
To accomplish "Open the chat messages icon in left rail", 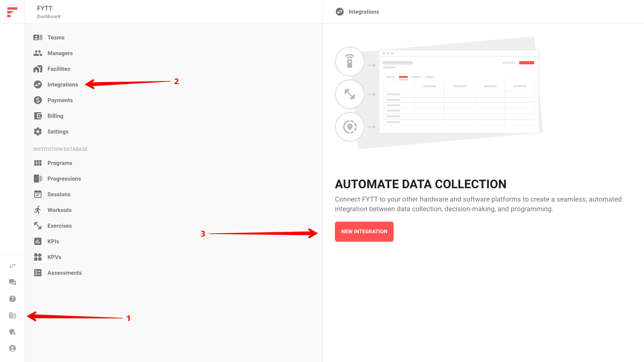I will click(12, 282).
